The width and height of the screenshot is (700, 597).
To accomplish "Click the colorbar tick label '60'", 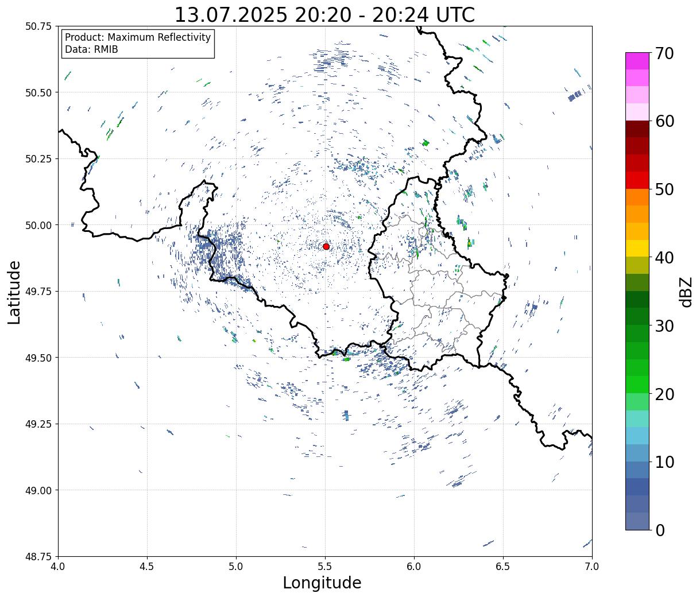I will tap(664, 121).
